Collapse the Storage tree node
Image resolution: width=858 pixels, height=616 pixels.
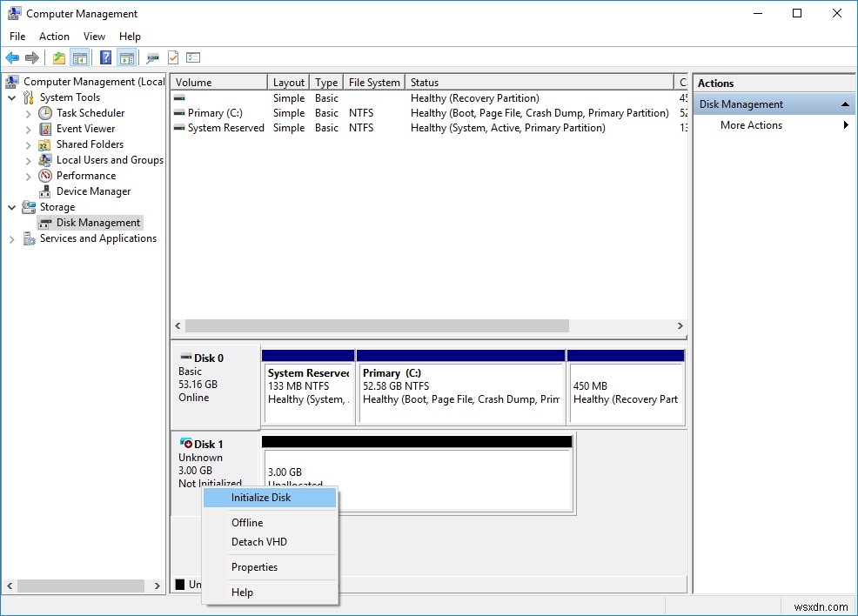(11, 207)
